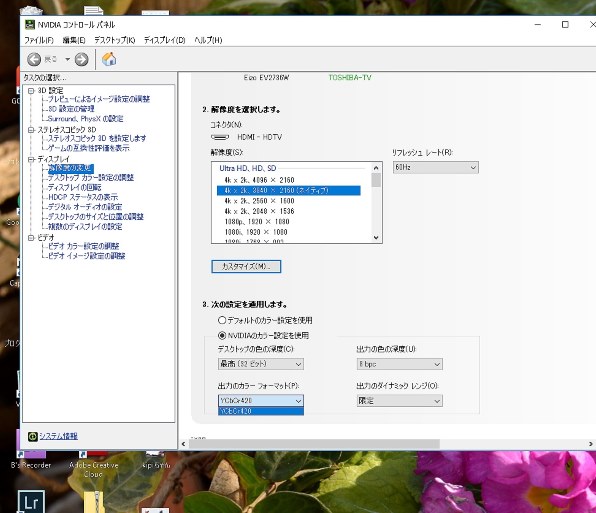The image size is (596, 513).
Task: Open back-history dropdown arrow beside back button
Action: click(67, 59)
